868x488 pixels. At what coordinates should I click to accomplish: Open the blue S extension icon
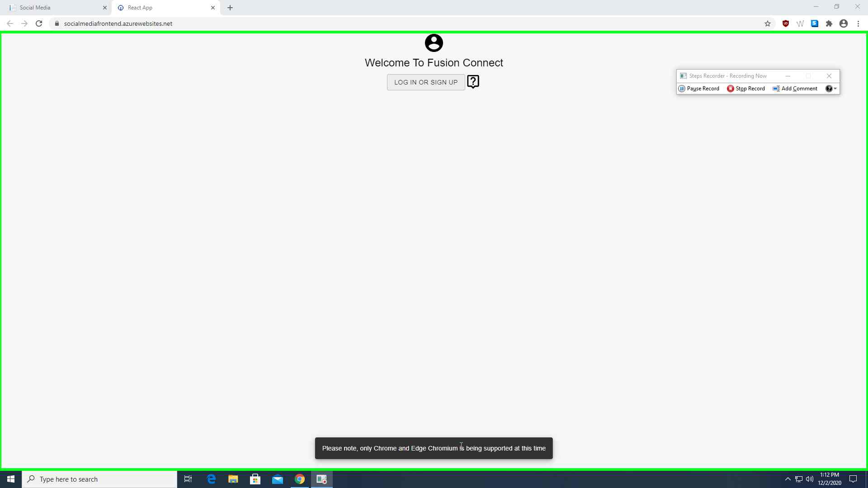pos(815,23)
